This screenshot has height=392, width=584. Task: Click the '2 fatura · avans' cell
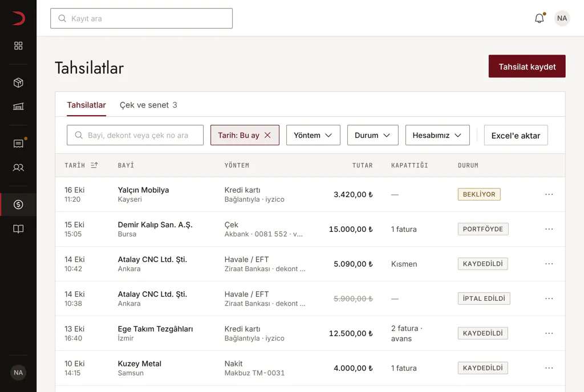pyautogui.click(x=407, y=334)
